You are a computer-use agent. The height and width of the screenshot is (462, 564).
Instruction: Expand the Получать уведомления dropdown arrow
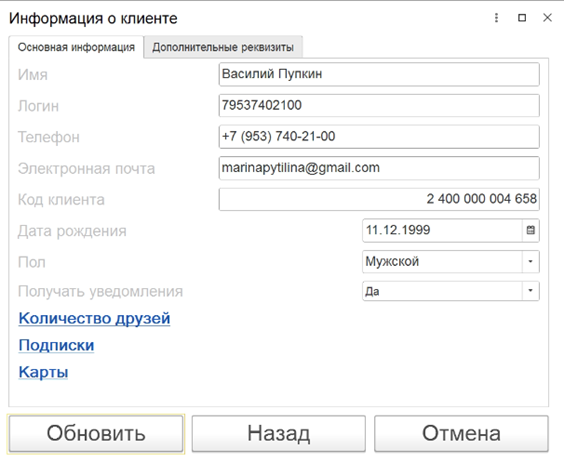click(x=531, y=291)
